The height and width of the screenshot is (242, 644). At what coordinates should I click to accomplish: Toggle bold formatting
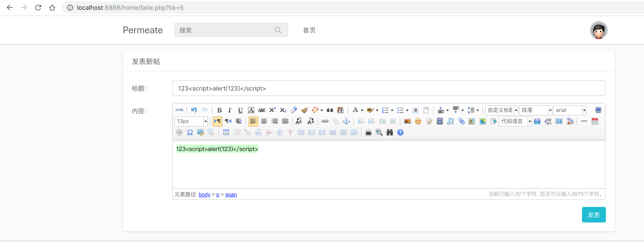click(219, 110)
